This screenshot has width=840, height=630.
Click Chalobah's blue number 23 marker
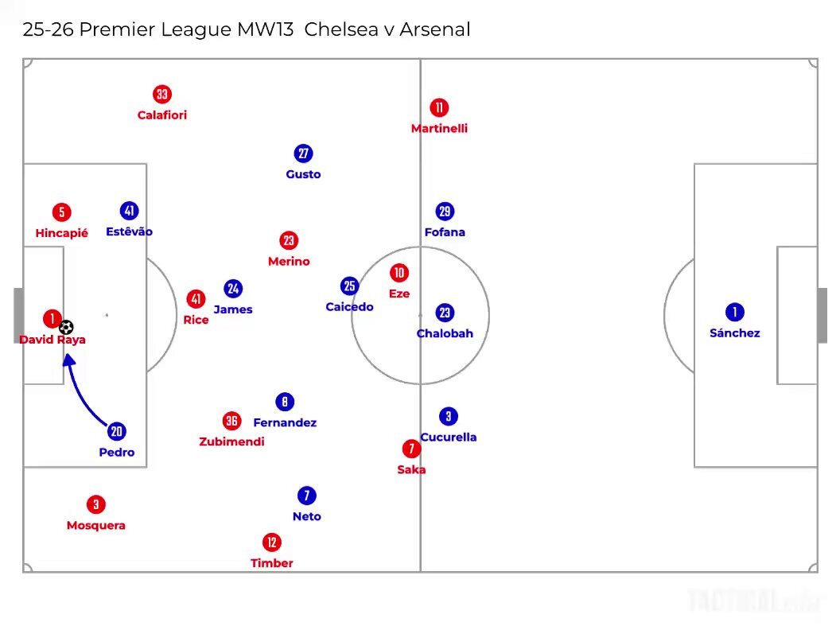(x=445, y=313)
